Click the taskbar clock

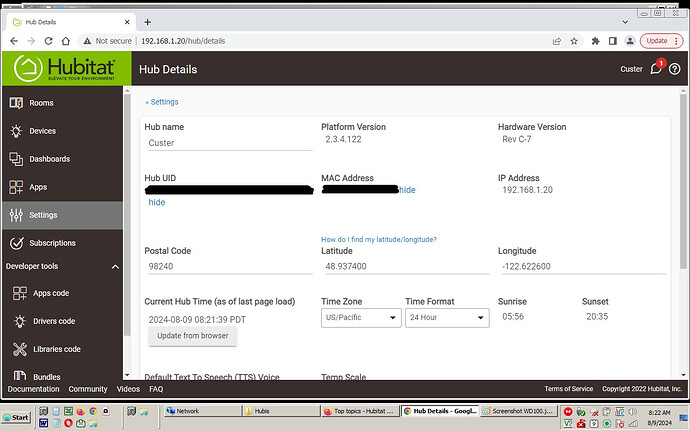[659, 417]
